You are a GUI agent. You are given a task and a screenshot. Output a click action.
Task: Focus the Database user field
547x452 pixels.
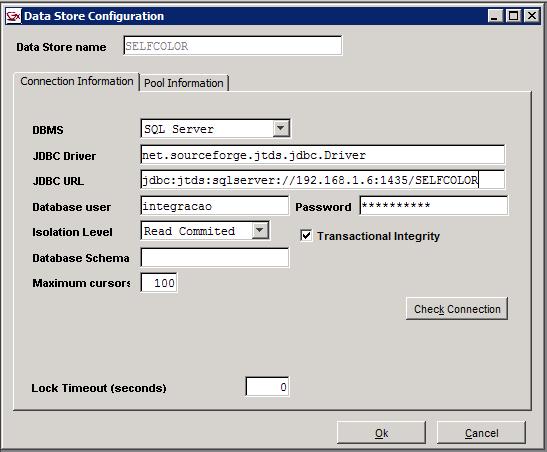pyautogui.click(x=215, y=206)
